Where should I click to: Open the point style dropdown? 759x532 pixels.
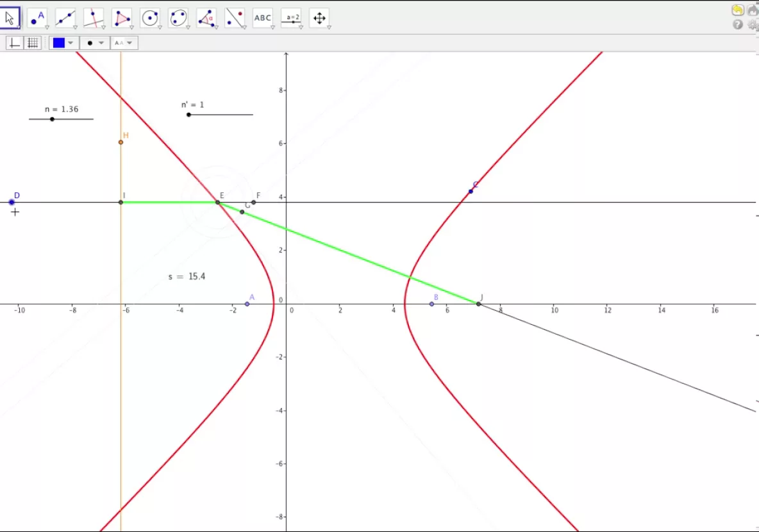click(x=95, y=43)
